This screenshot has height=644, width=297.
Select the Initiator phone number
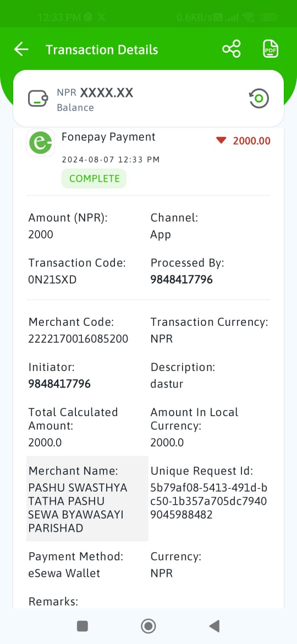coord(59,384)
